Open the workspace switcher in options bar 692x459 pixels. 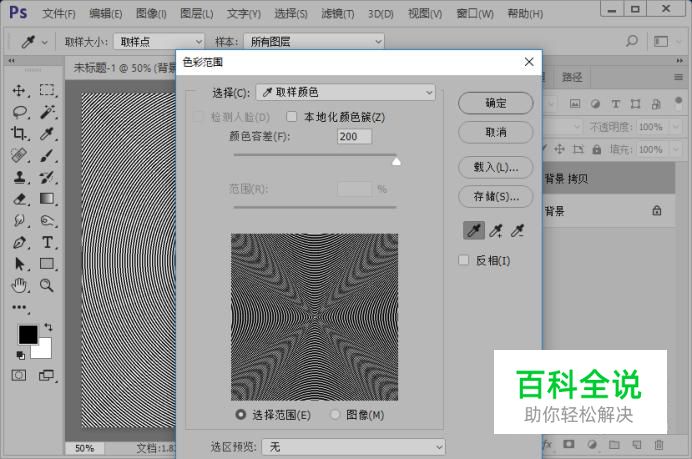[x=661, y=41]
